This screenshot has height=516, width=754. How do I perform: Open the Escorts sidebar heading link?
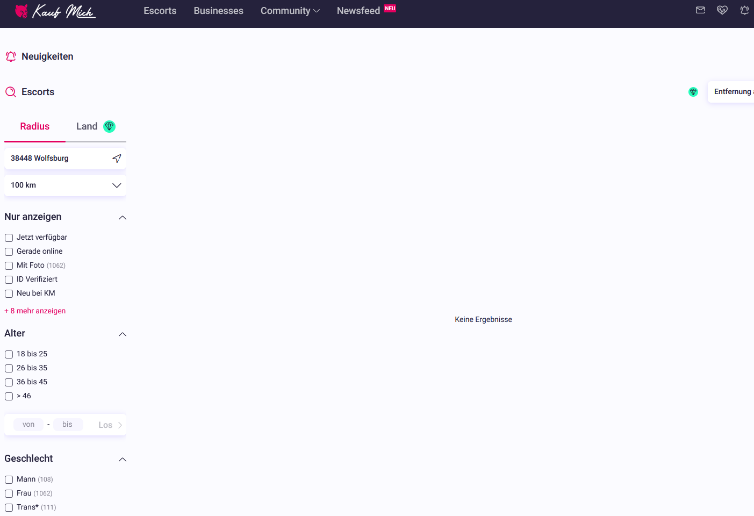click(x=38, y=92)
